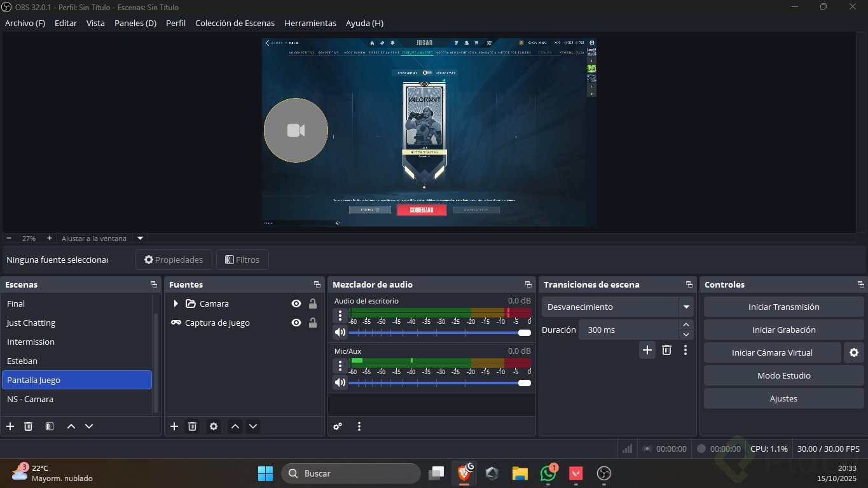Remove scene transition with trash icon

pos(666,350)
